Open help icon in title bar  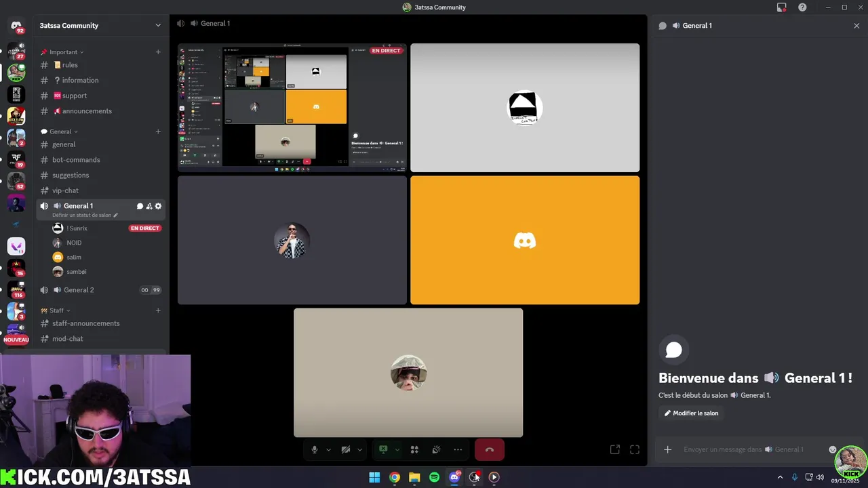pos(802,7)
